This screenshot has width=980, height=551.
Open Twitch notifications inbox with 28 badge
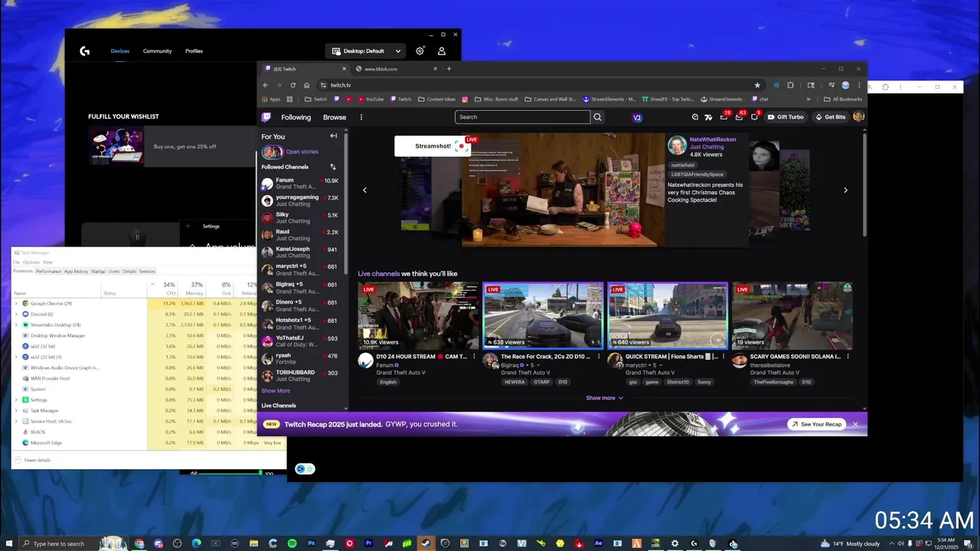point(724,117)
